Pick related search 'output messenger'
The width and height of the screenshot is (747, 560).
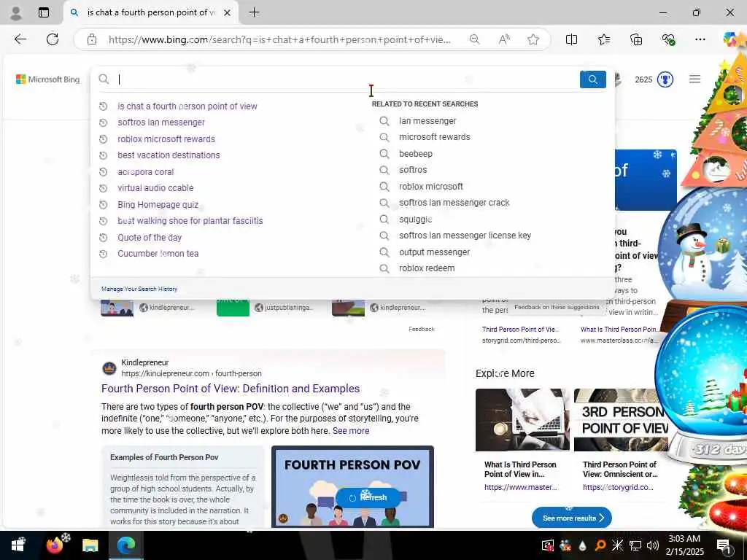pyautogui.click(x=435, y=252)
